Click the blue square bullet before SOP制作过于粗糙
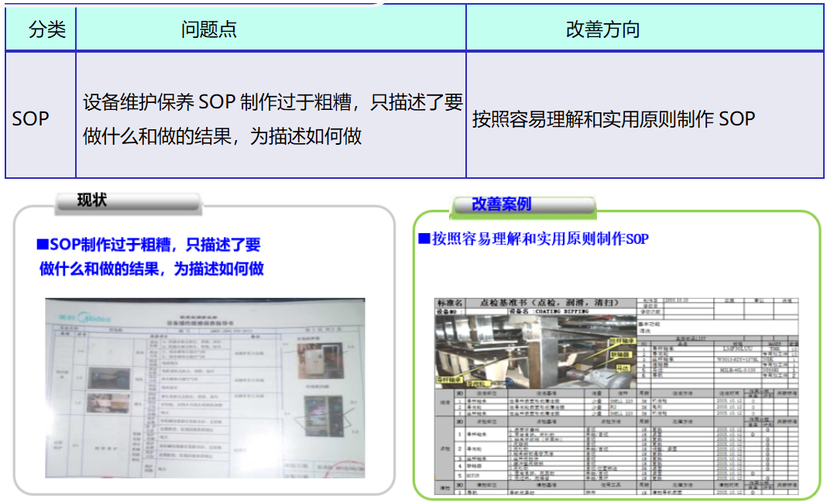 43,245
